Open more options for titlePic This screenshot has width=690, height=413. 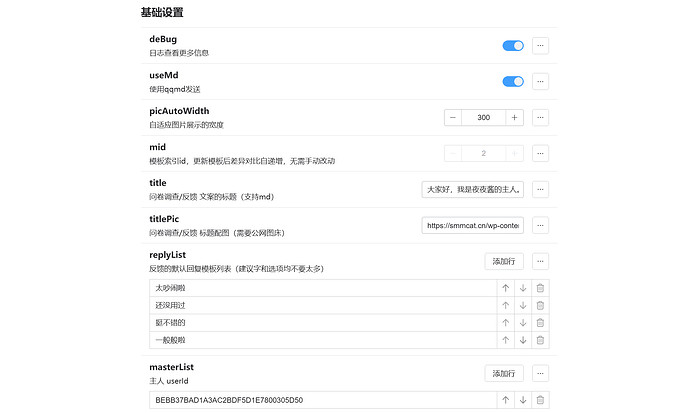[540, 225]
